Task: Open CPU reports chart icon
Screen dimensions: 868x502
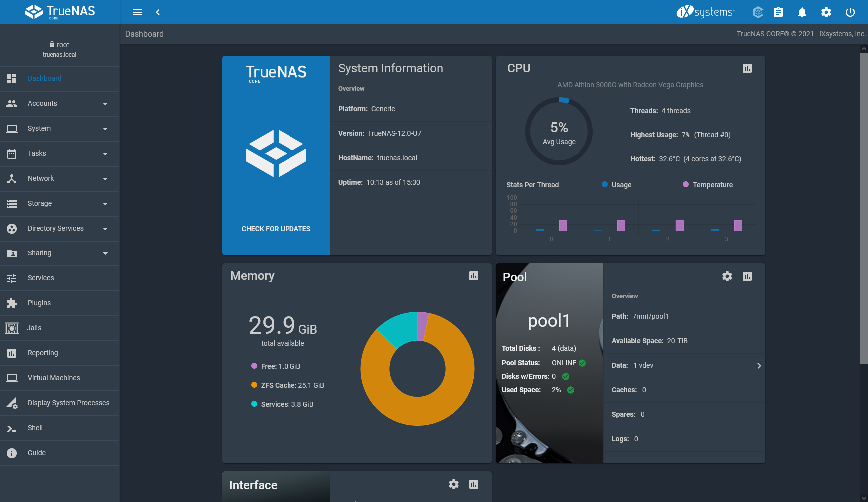Action: 747,68
